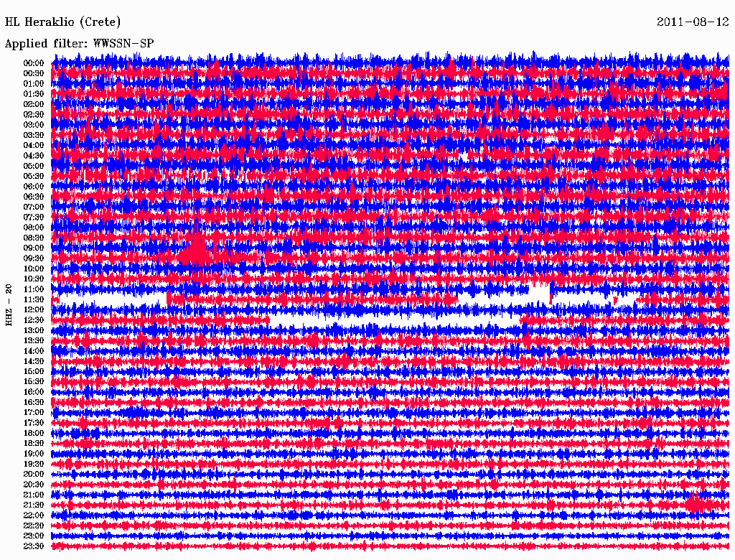Select the 20:00 time label
Image resolution: width=735 pixels, height=560 pixels.
point(34,474)
